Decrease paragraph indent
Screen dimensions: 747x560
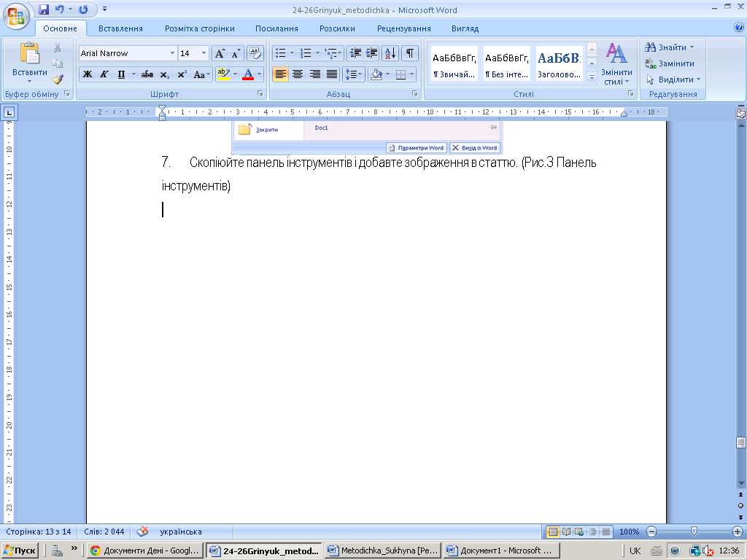(355, 53)
